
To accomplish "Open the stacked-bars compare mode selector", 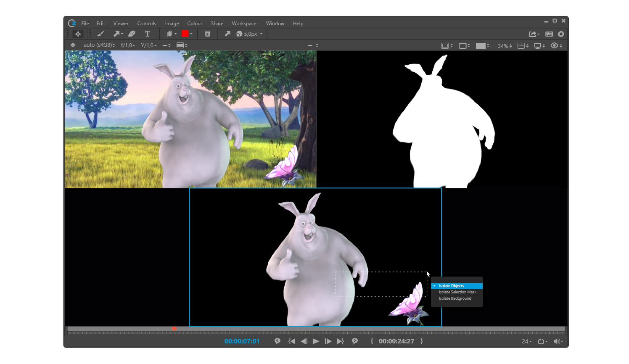I will click(x=182, y=45).
